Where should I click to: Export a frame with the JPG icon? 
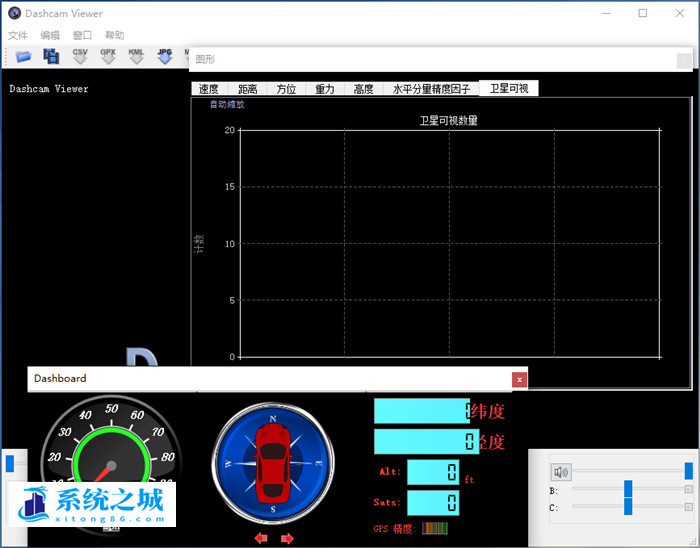pyautogui.click(x=165, y=56)
